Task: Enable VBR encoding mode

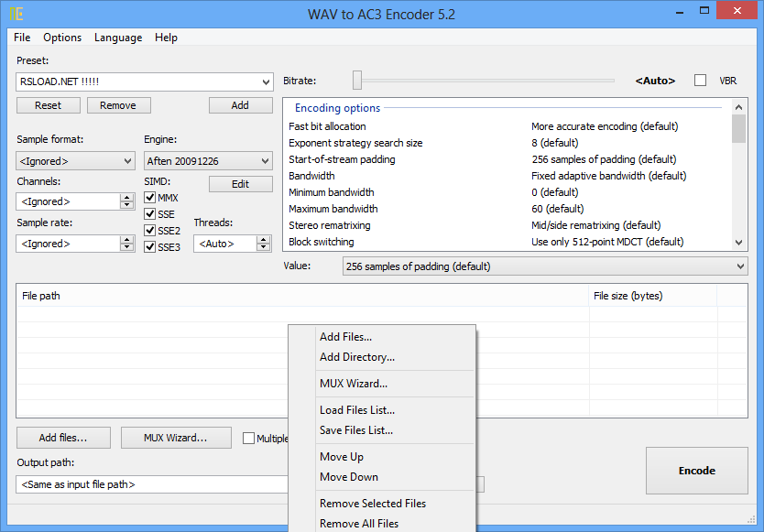Action: pos(700,81)
